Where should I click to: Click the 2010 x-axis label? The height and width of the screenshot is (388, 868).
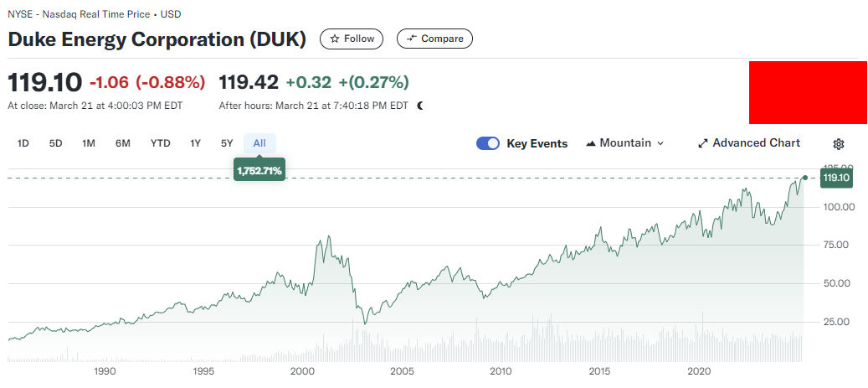coord(501,371)
